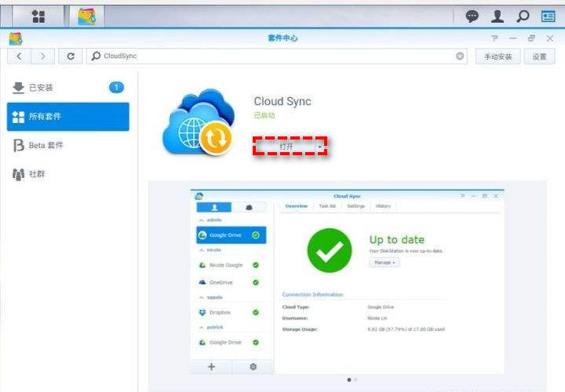This screenshot has width=565, height=392.
Task: Select the second screenshot pagination dot
Action: tap(355, 379)
